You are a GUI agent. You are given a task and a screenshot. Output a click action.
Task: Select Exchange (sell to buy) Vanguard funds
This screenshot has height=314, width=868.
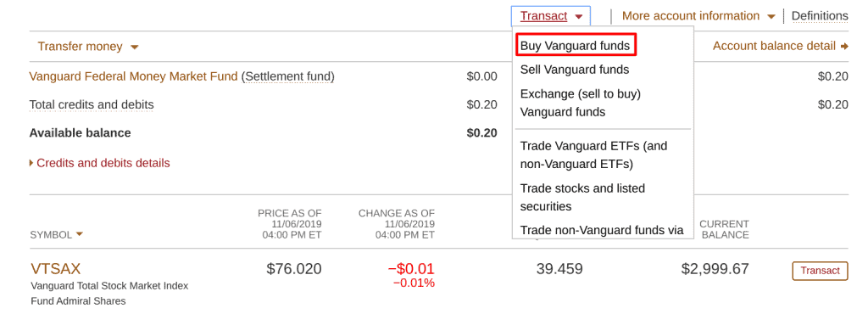(580, 103)
